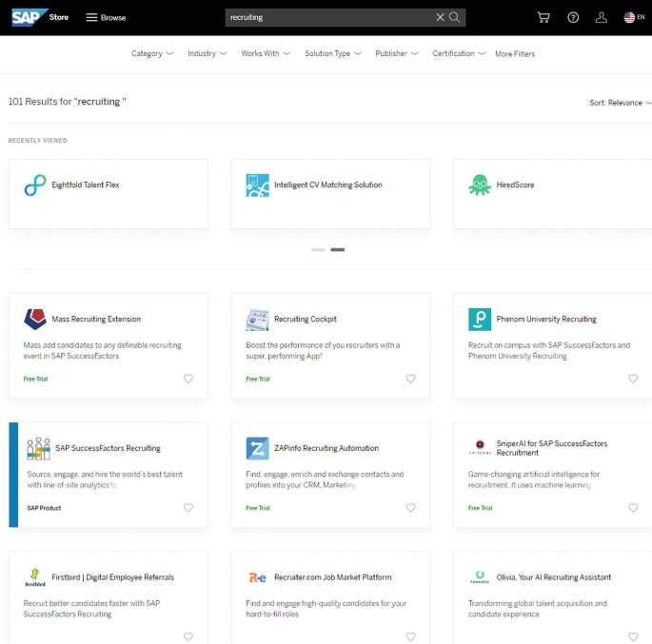This screenshot has height=644, width=652.
Task: Favorite ZAPinfo Recruiting Automation with heart
Action: pos(411,508)
